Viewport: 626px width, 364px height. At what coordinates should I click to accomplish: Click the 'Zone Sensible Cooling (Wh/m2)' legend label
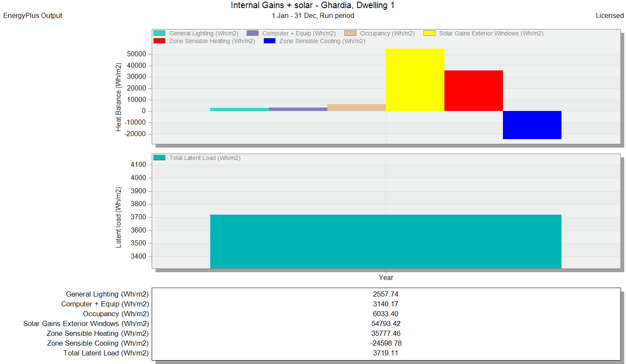[322, 41]
